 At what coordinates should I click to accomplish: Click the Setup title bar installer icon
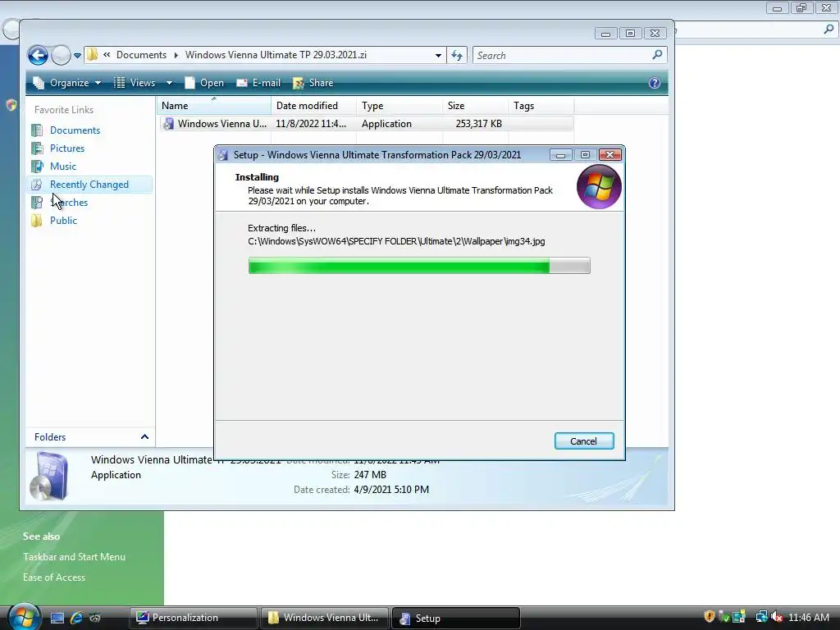(223, 155)
